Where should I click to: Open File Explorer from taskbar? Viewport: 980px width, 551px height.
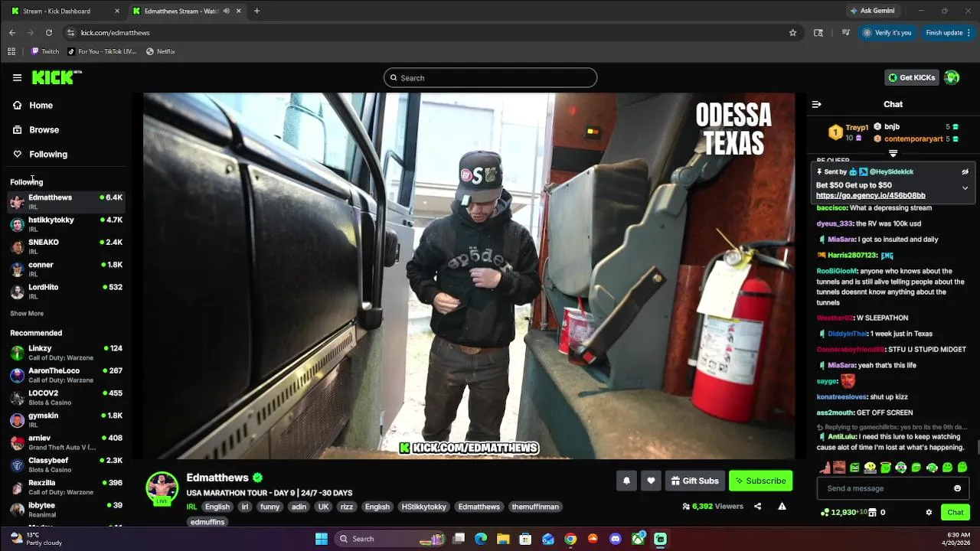pos(503,539)
